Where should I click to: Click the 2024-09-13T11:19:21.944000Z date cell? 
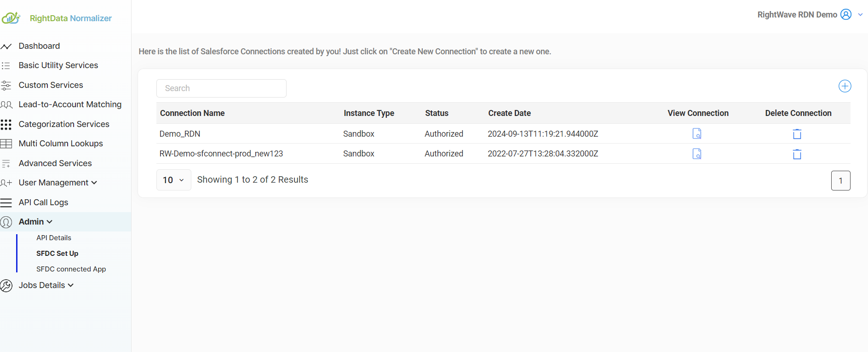[x=543, y=134]
